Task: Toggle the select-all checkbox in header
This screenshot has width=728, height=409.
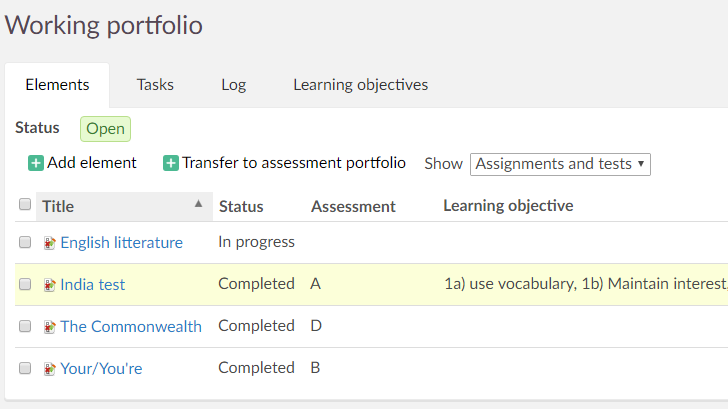Action: point(25,205)
